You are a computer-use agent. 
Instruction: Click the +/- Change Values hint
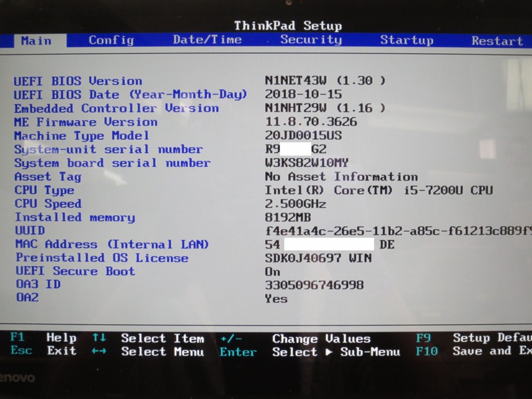(295, 339)
